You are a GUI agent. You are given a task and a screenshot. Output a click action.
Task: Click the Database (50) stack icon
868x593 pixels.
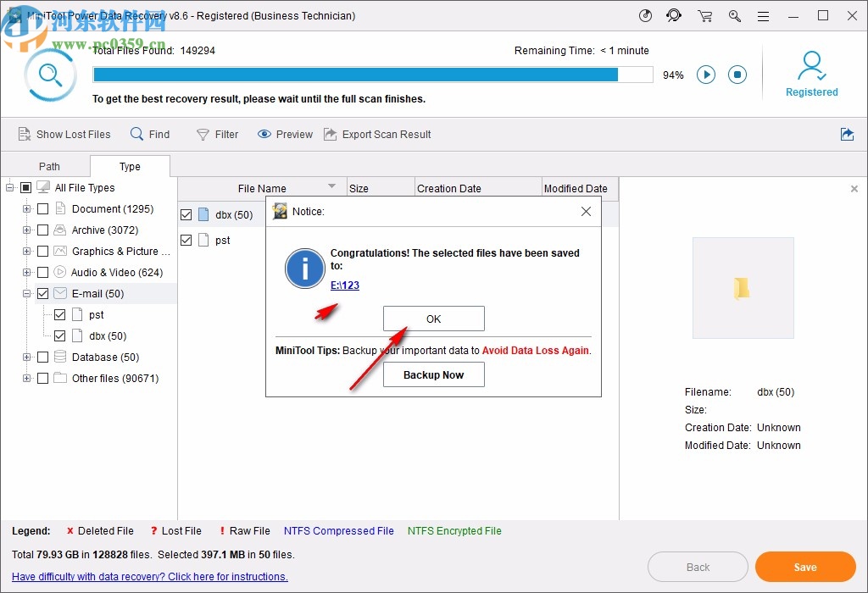click(x=60, y=357)
